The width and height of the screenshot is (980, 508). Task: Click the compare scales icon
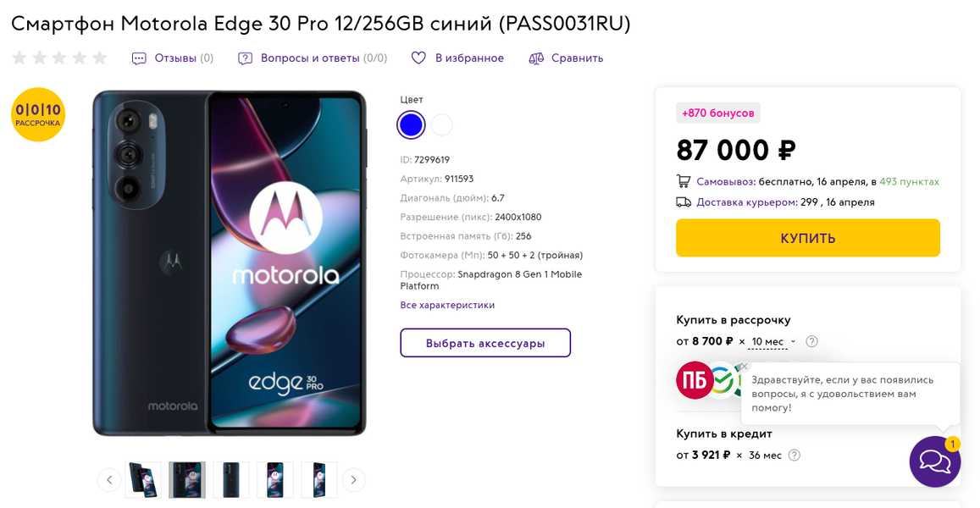click(536, 58)
